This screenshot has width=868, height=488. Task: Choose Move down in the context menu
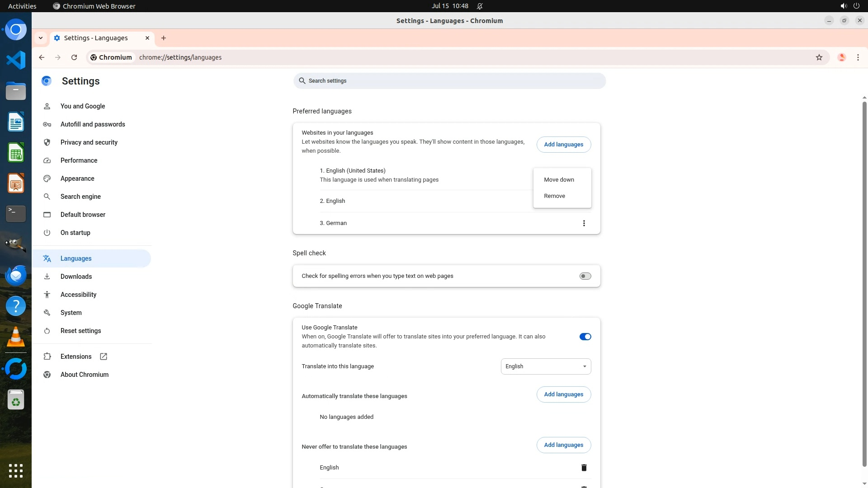(x=559, y=180)
